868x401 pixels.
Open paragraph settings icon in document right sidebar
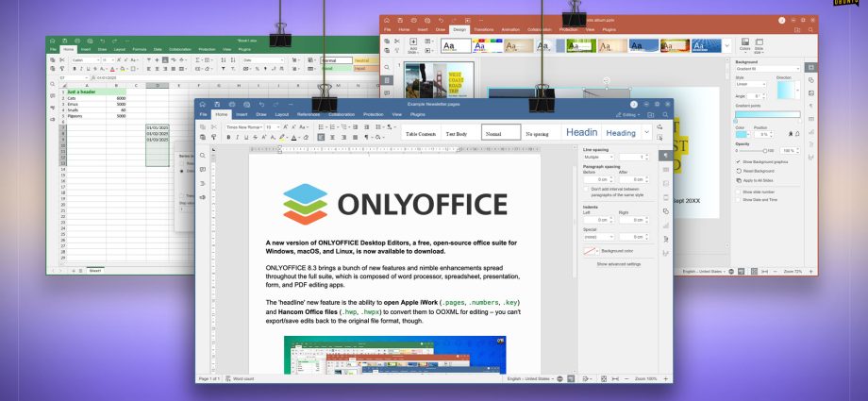pyautogui.click(x=666, y=156)
